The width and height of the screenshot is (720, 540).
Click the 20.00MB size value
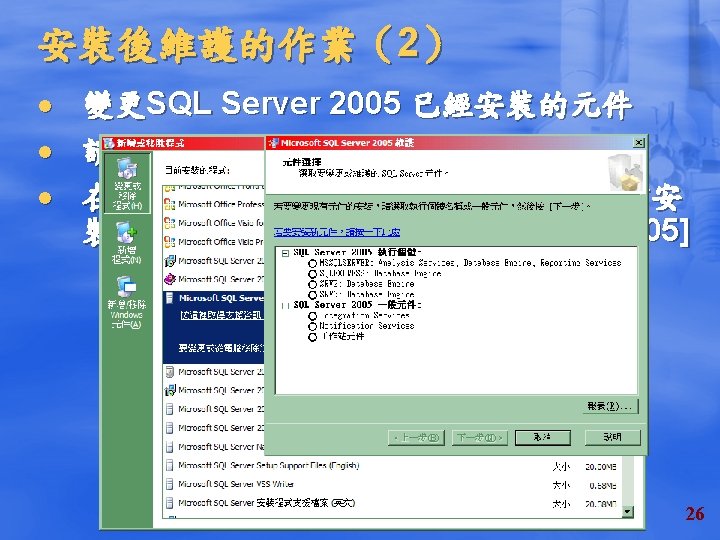[601, 467]
